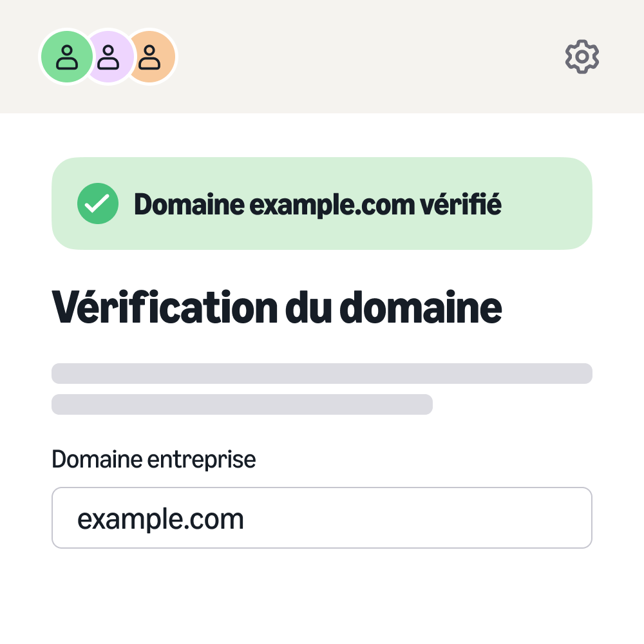644x644 pixels.
Task: Select the domain text 'example.com' in the field
Action: pos(160,518)
